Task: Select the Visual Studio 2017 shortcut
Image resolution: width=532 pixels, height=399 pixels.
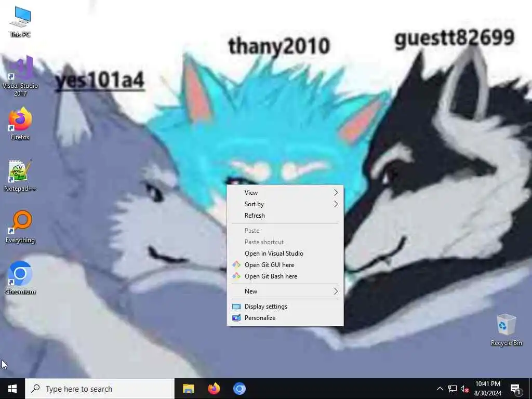Action: (20, 76)
